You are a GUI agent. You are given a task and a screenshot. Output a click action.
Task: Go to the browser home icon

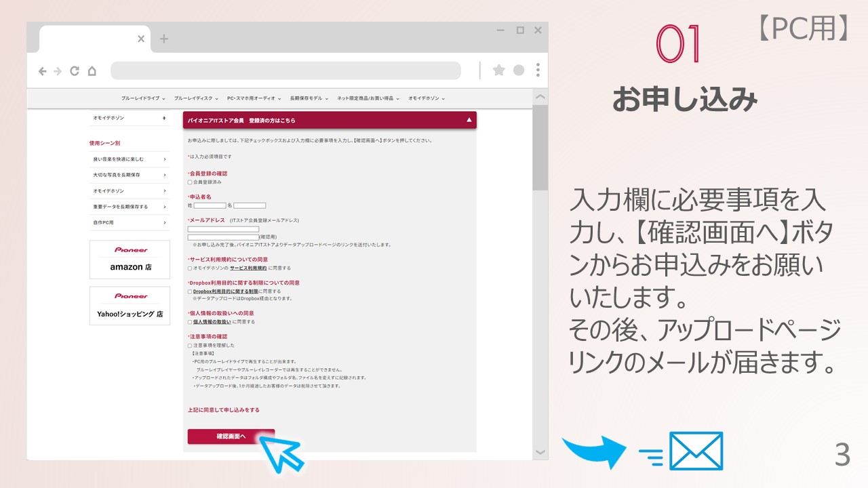click(92, 70)
